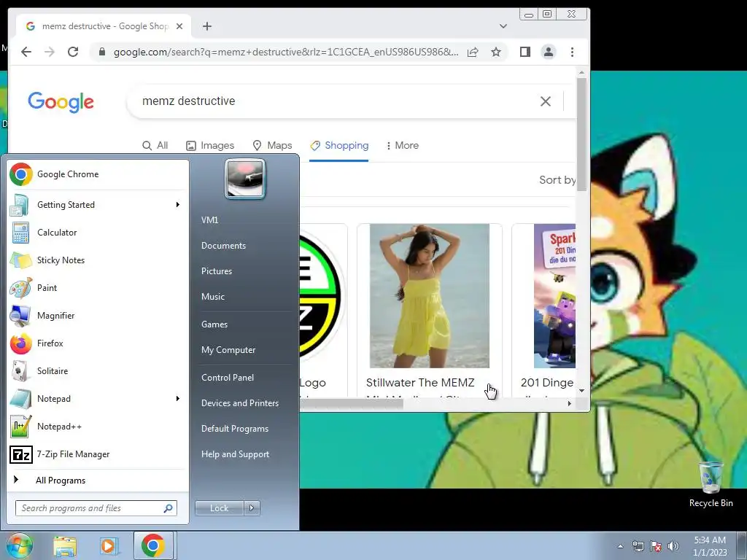
Task: Click the share page icon in address bar
Action: click(x=473, y=52)
